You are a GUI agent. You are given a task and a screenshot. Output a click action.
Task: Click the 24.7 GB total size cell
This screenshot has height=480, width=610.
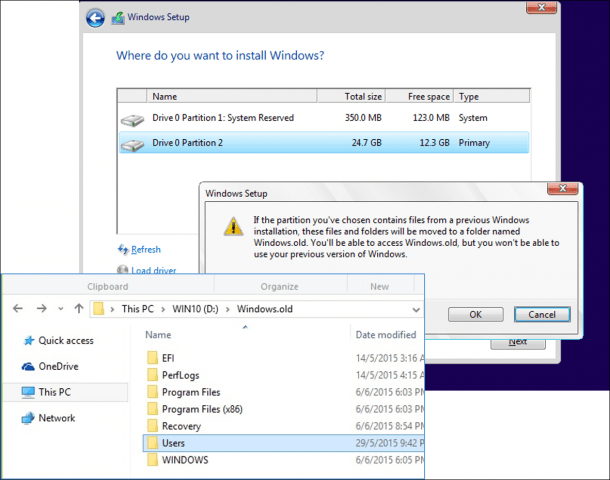point(366,143)
